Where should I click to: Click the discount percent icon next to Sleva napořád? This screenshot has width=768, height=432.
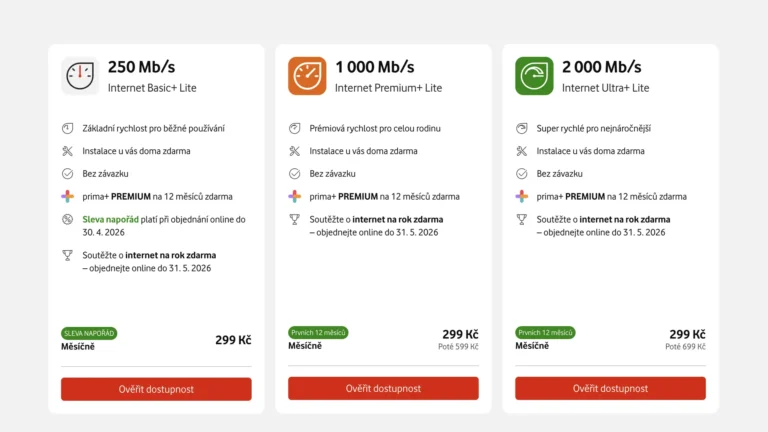67,219
